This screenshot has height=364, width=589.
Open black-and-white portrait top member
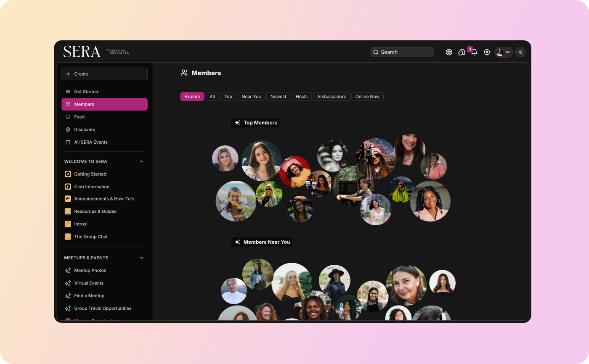click(x=333, y=156)
